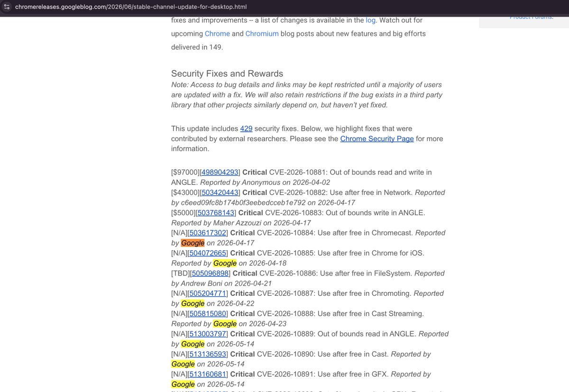Image resolution: width=569 pixels, height=392 pixels.
Task: Open the Product Forums link
Action: [531, 17]
